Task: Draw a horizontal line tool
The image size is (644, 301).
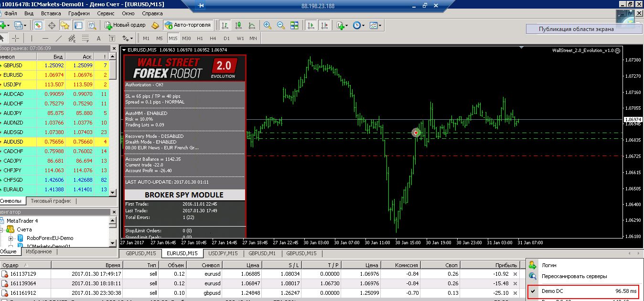Action: point(45,38)
